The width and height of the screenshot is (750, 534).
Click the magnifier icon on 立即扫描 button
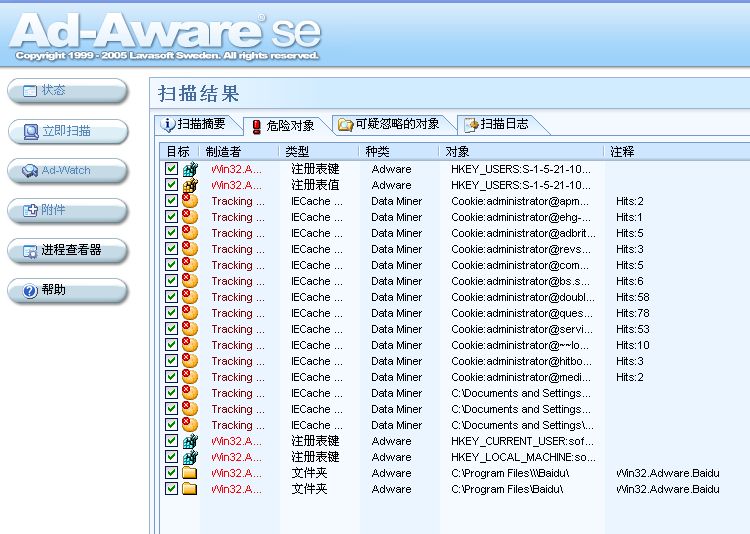[31, 132]
